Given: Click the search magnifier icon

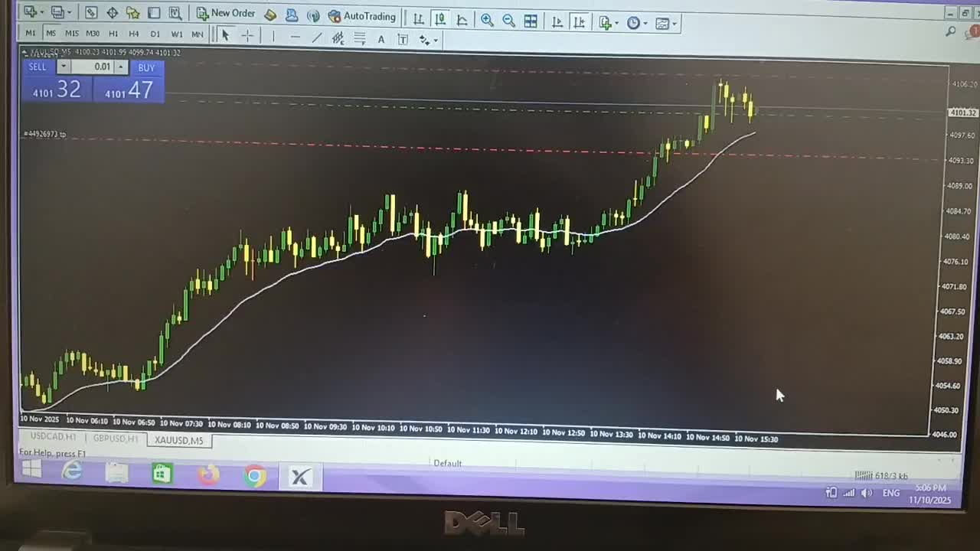Looking at the screenshot, I should tap(951, 31).
